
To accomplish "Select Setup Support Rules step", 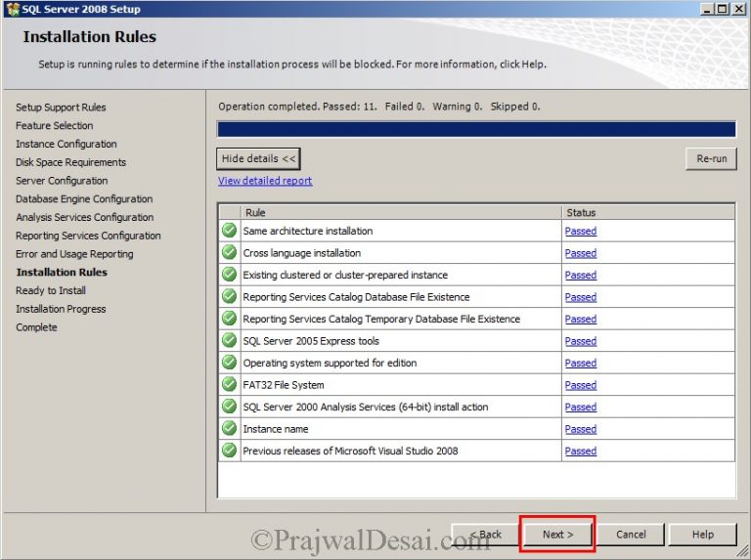I will click(x=61, y=108).
